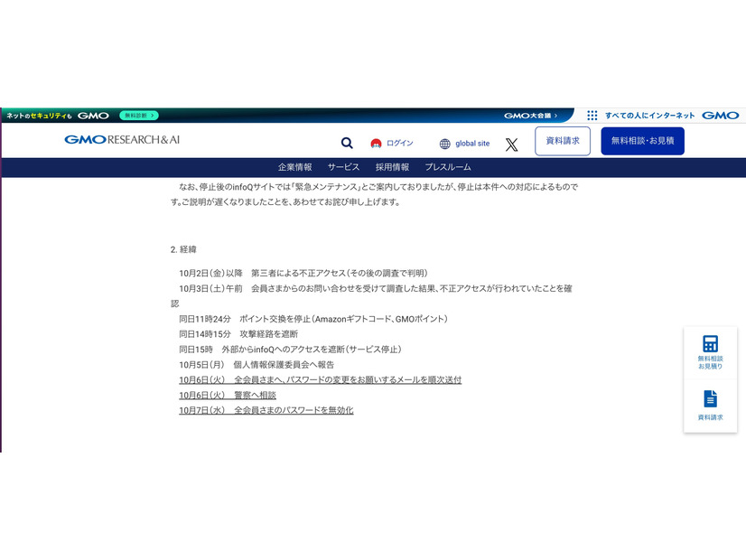Click the 資料請求 header button
Viewport: 746px width, 560px height.
563,141
